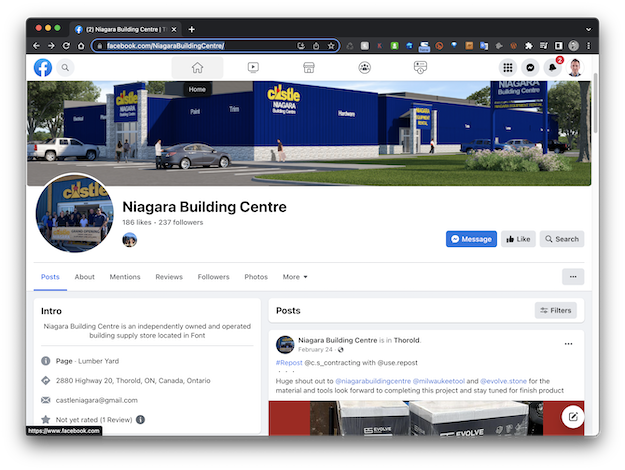Open the Messenger icon in header
This screenshot has height=470, width=625.
pos(530,68)
